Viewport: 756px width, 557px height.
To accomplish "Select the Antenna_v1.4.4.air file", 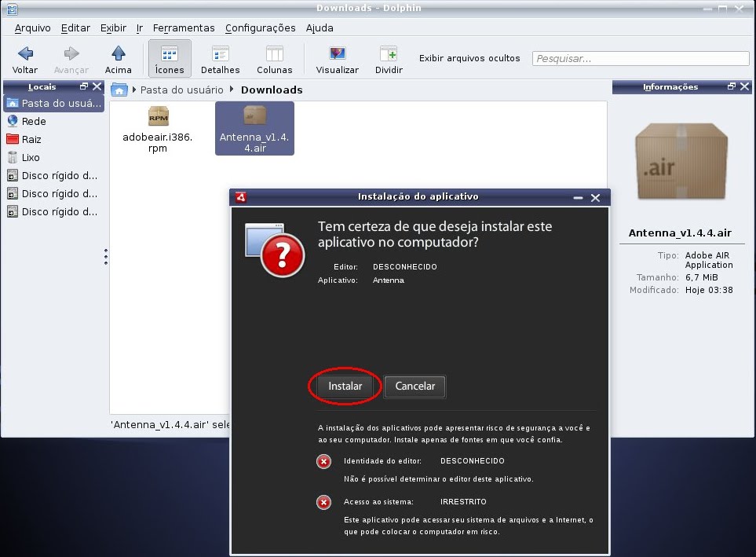I will 254,129.
